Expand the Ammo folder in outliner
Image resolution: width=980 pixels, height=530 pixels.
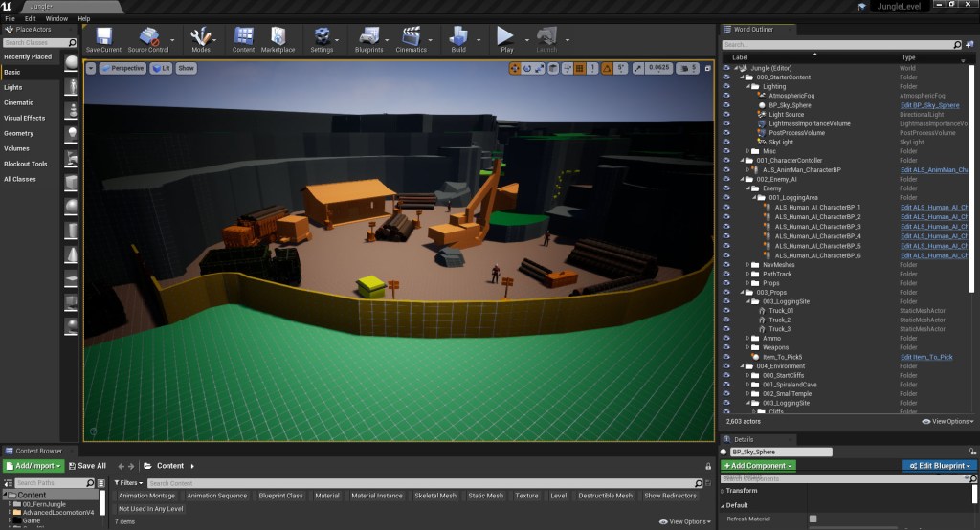pos(747,339)
